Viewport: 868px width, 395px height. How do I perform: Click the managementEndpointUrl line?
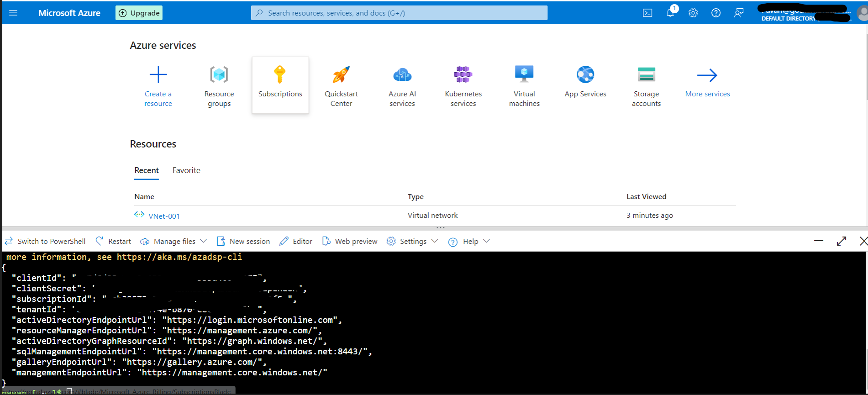click(169, 372)
